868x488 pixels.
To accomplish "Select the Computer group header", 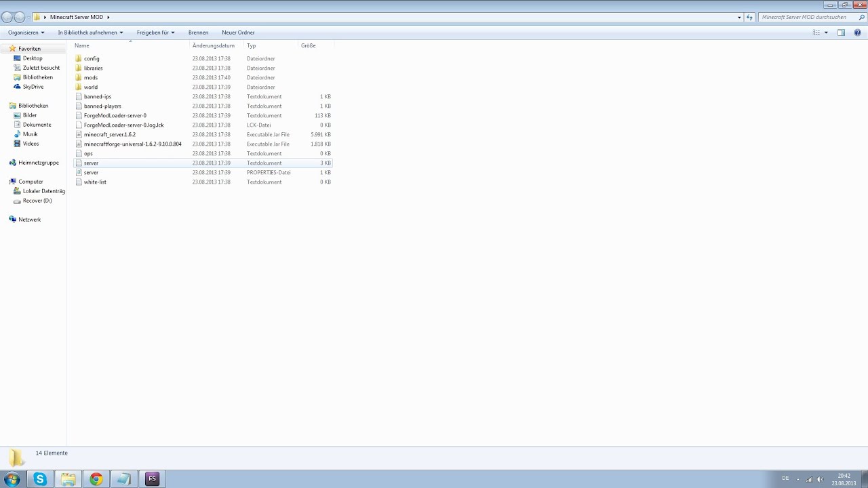I will pyautogui.click(x=31, y=182).
